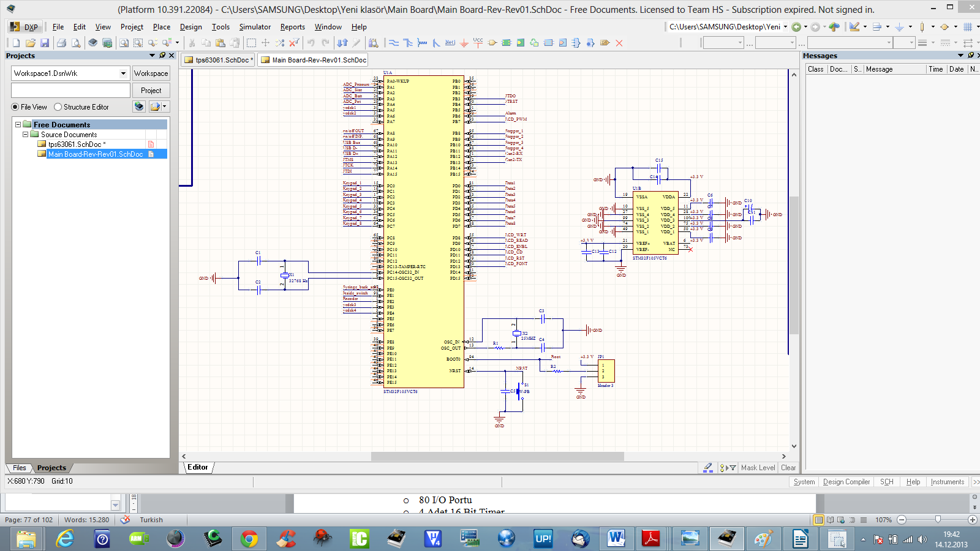Select the GND power port tool
Screen dimensions: 980x551
[x=464, y=43]
